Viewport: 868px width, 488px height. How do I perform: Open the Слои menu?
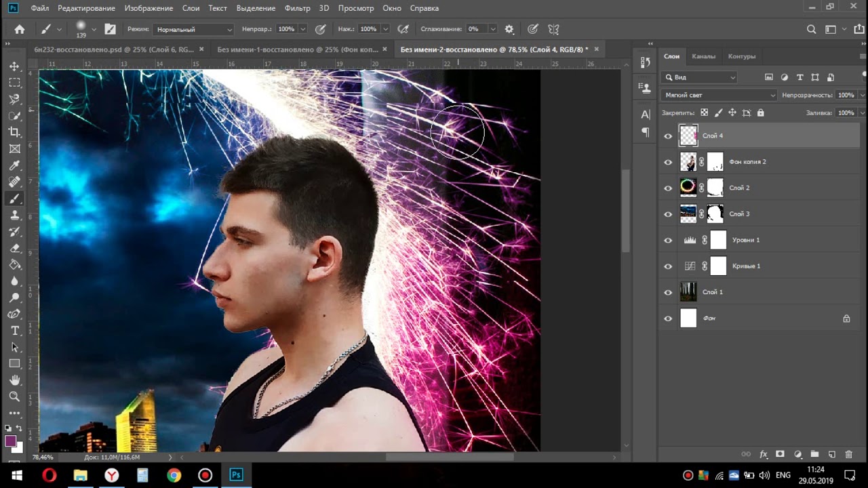pyautogui.click(x=191, y=8)
